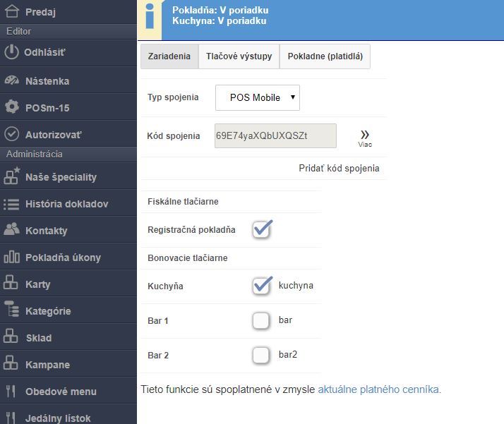Expand more options with Viac arrows
This screenshot has width=504, height=424.
point(365,137)
